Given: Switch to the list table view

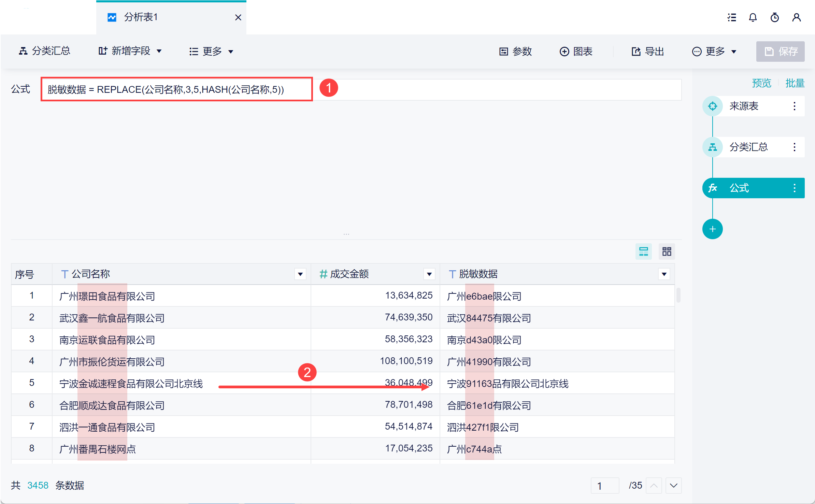Looking at the screenshot, I should click(643, 251).
